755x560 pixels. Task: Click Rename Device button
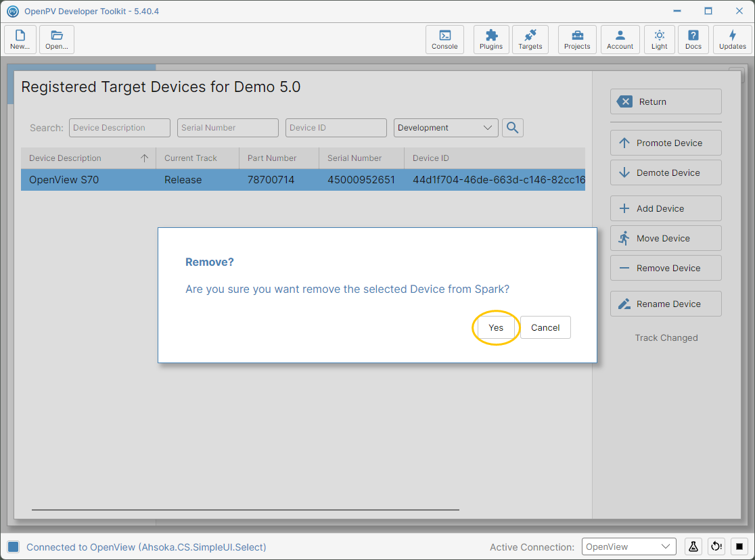tap(666, 304)
